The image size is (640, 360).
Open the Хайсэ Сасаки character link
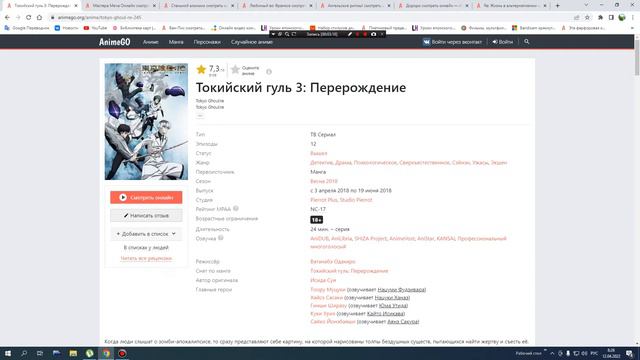327,298
